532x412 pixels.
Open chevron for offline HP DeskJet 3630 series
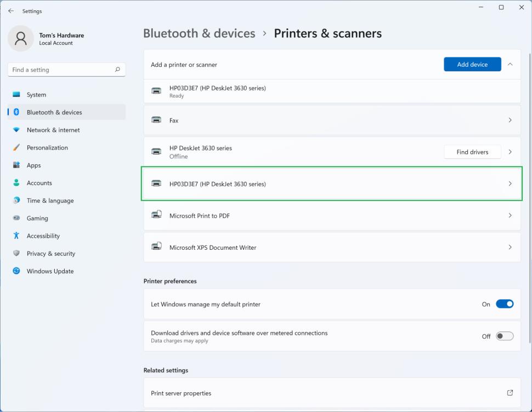tap(510, 152)
